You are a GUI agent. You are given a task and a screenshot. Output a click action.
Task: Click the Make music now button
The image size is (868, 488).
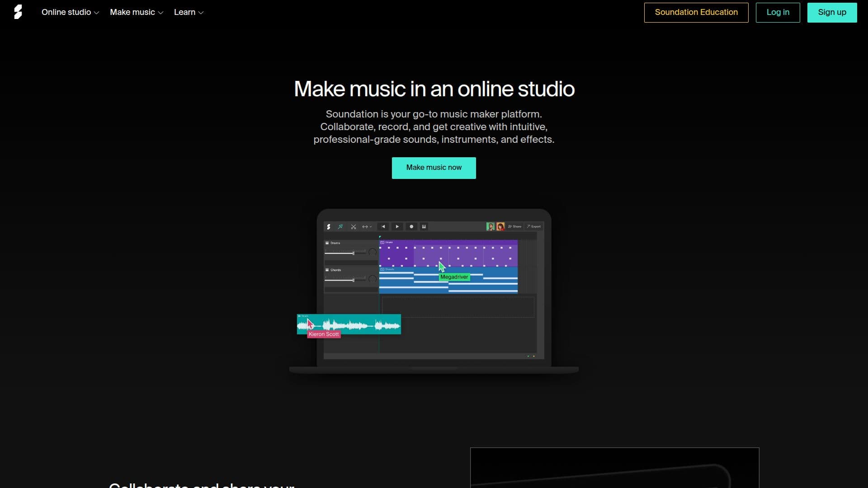[x=434, y=168]
